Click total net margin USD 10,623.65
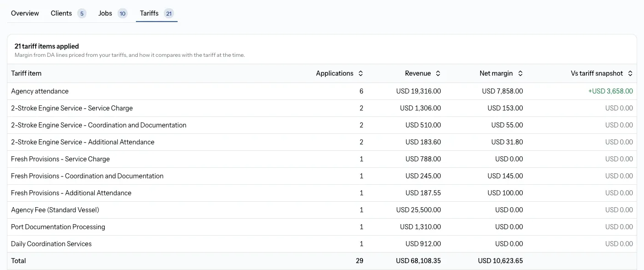Screen dimensions: 644x270 tap(500, 261)
